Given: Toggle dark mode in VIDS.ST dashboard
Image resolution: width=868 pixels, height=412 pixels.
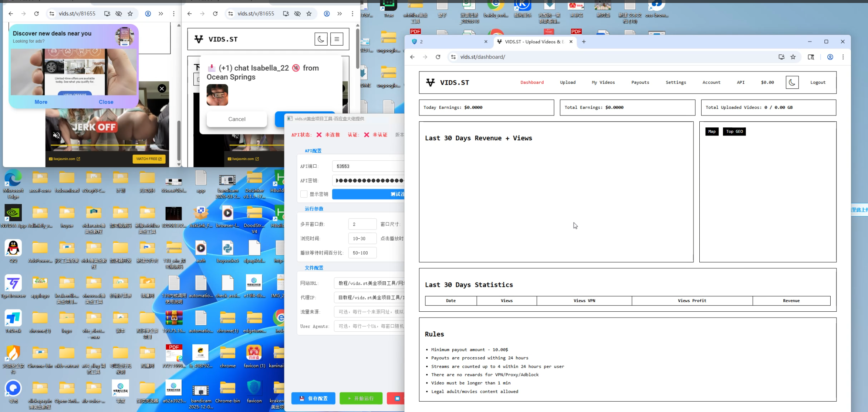Looking at the screenshot, I should click(x=792, y=82).
